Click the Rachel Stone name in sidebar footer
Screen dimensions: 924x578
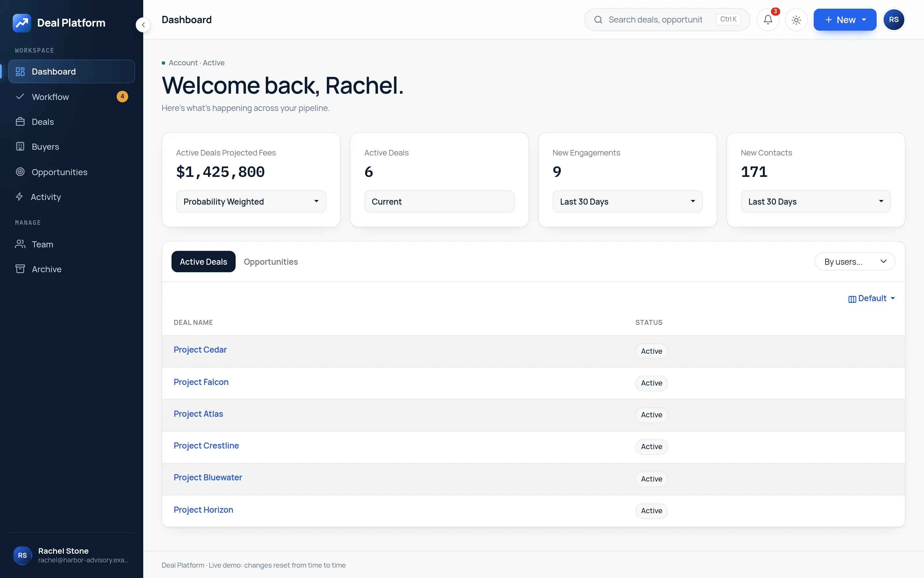point(64,551)
